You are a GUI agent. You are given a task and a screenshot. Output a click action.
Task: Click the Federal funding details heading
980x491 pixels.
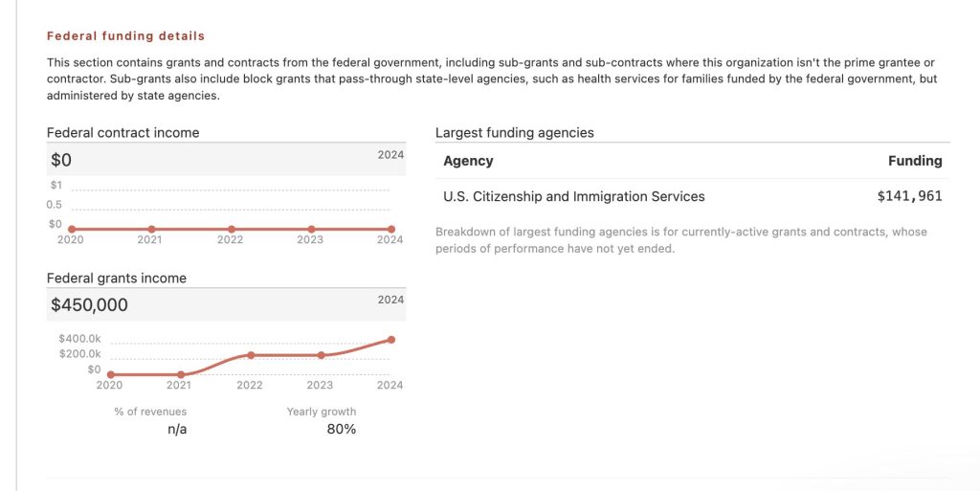pos(125,36)
